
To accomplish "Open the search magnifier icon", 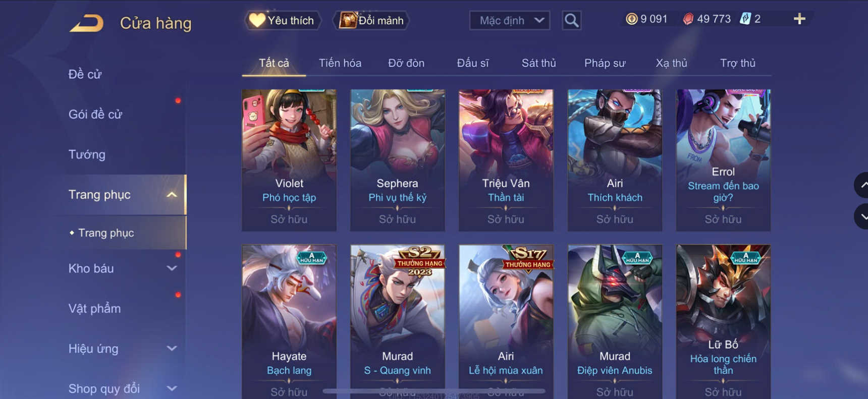I will [571, 21].
